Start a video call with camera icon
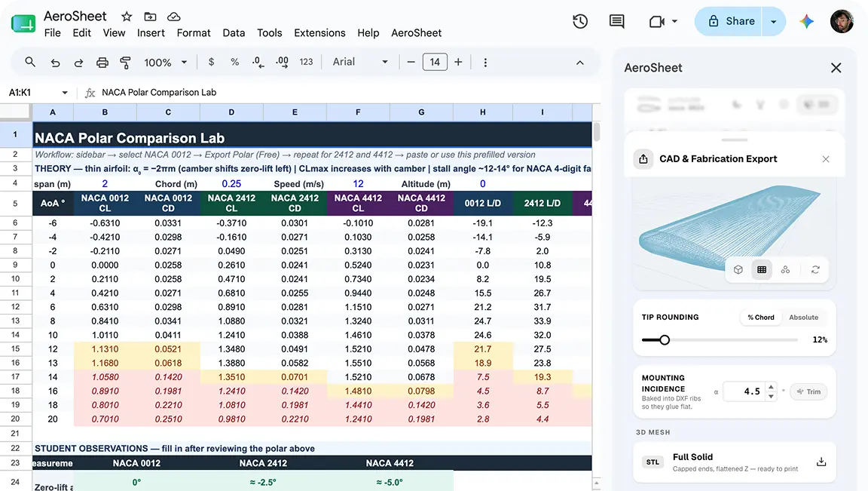The height and width of the screenshot is (491, 868). click(656, 22)
